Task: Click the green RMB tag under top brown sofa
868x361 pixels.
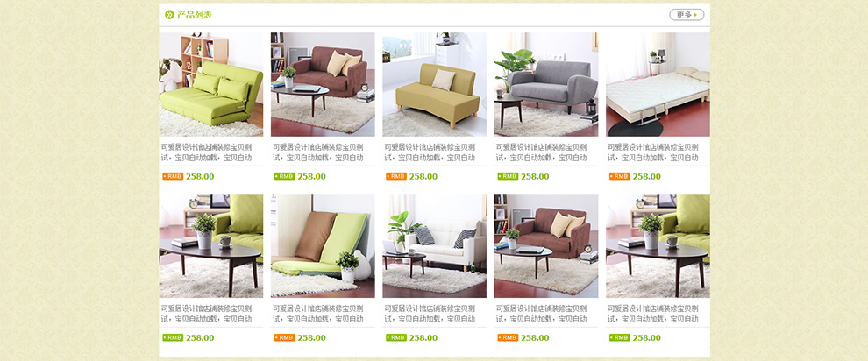Action: coord(285,176)
